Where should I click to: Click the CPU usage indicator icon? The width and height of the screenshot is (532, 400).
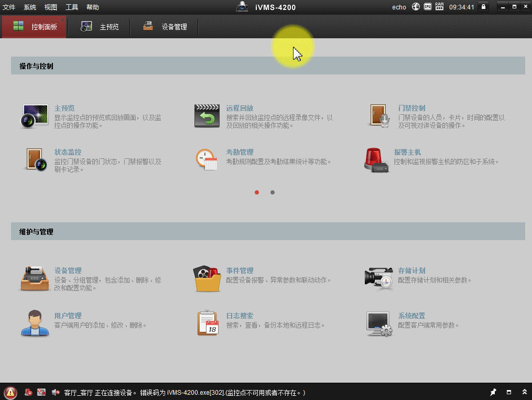(x=427, y=6)
